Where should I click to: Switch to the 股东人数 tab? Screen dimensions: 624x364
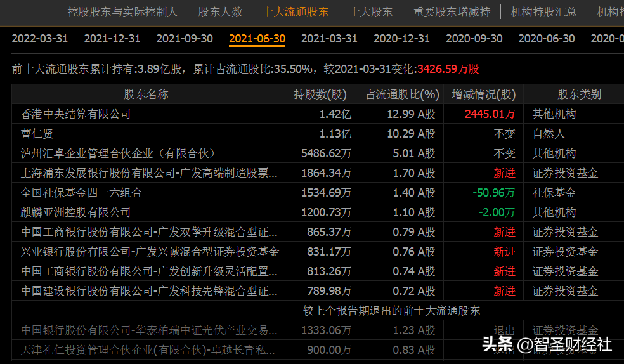(x=220, y=12)
